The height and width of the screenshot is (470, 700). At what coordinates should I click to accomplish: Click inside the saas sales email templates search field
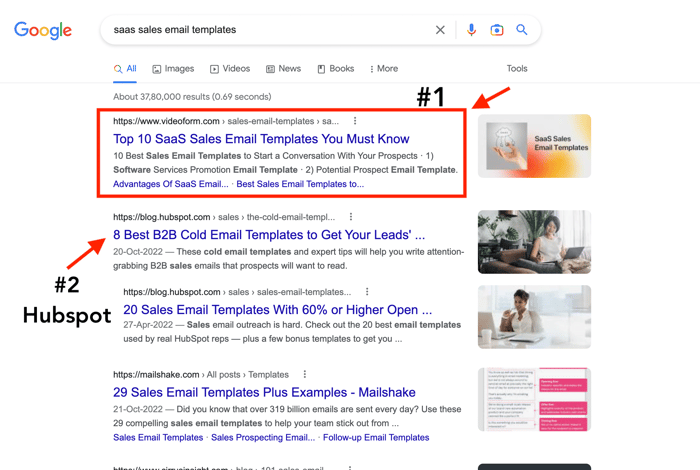pos(268,30)
